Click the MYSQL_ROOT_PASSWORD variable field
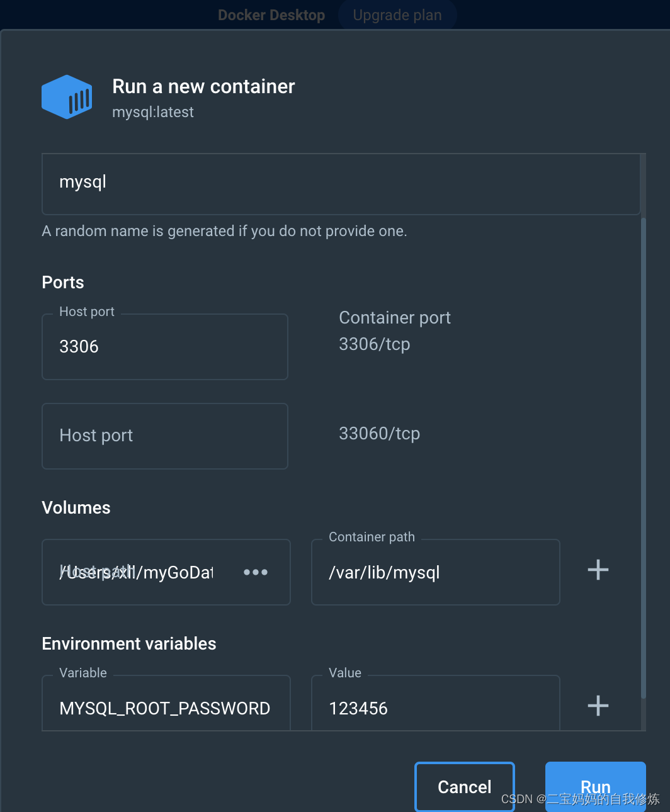The width and height of the screenshot is (670, 812). click(164, 708)
